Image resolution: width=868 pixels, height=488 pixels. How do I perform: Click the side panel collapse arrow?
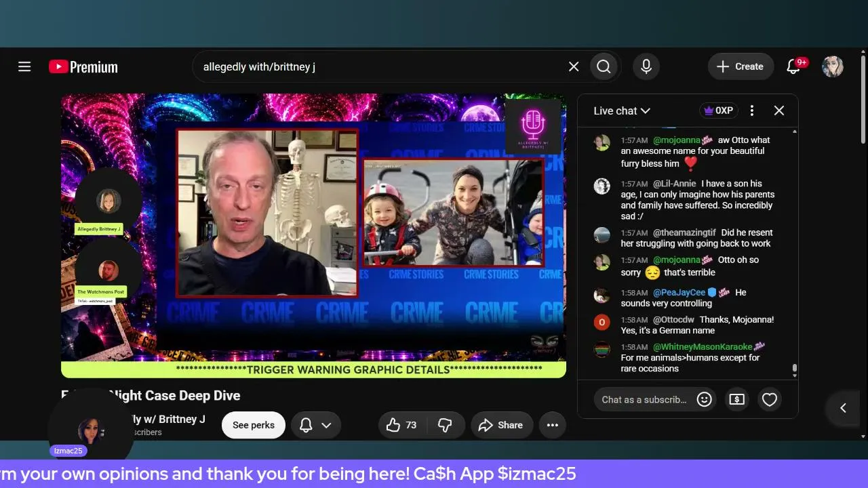coord(843,407)
